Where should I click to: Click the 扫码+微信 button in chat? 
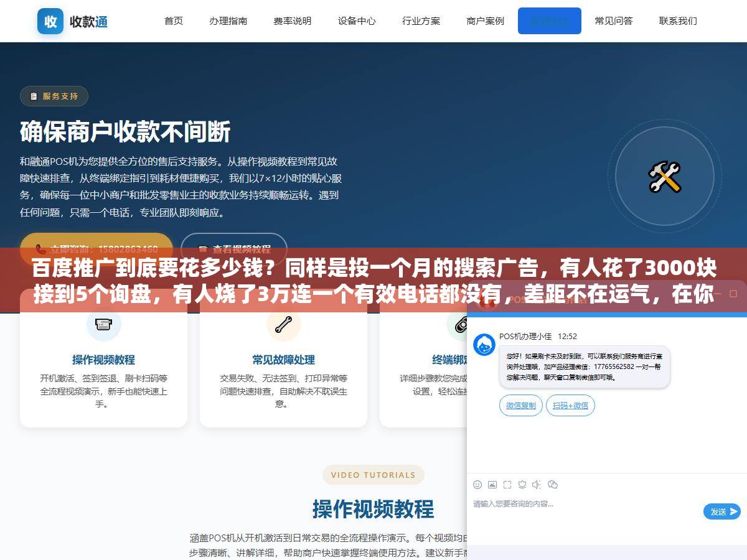point(571,406)
